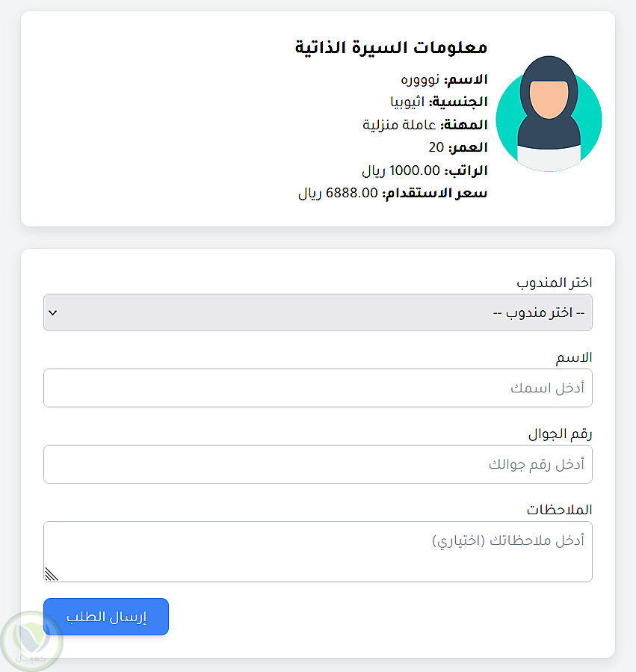Open the '-- اختر مندوب --' dropdown
The image size is (636, 672).
click(x=318, y=312)
